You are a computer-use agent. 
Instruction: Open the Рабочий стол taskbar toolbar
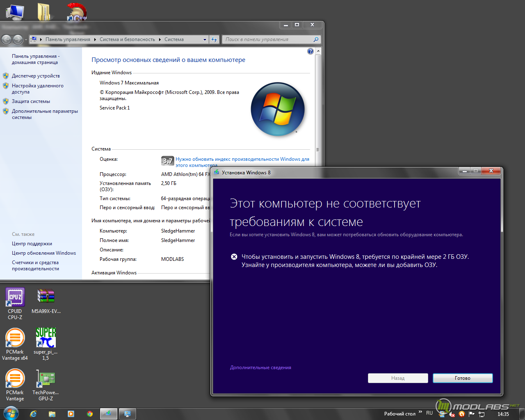click(399, 414)
